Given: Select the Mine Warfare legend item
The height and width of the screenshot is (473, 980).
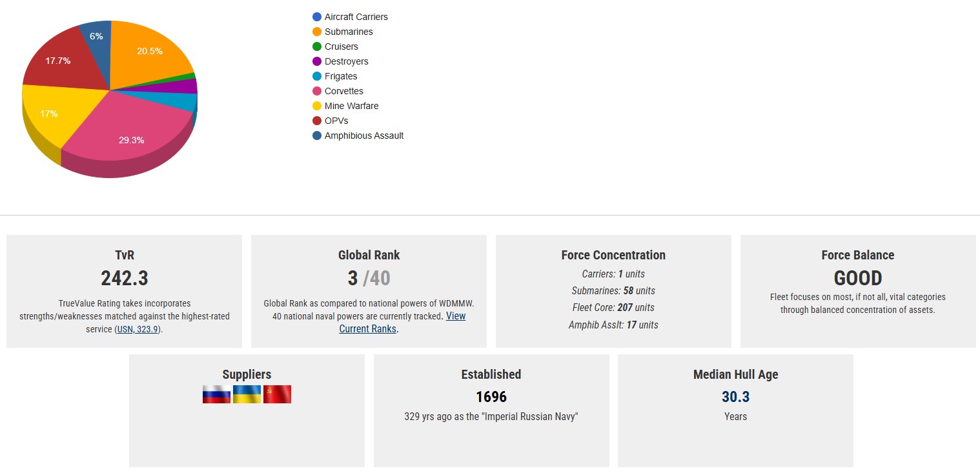Looking at the screenshot, I should pyautogui.click(x=351, y=106).
